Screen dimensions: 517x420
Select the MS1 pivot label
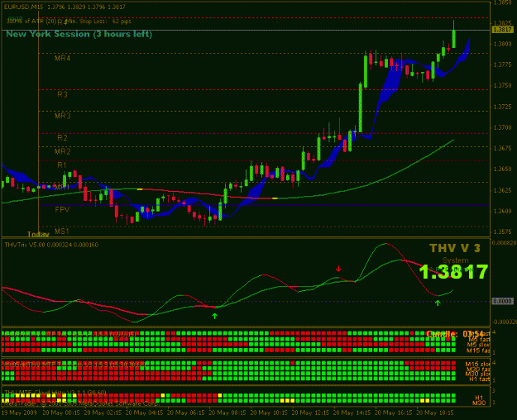[x=62, y=231]
